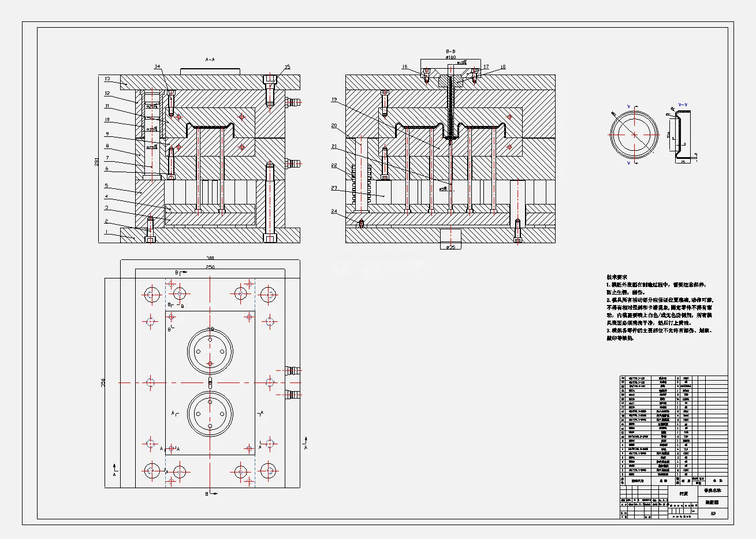Click part callout number "5" beside section A-A
756x539 pixels.
[x=106, y=185]
